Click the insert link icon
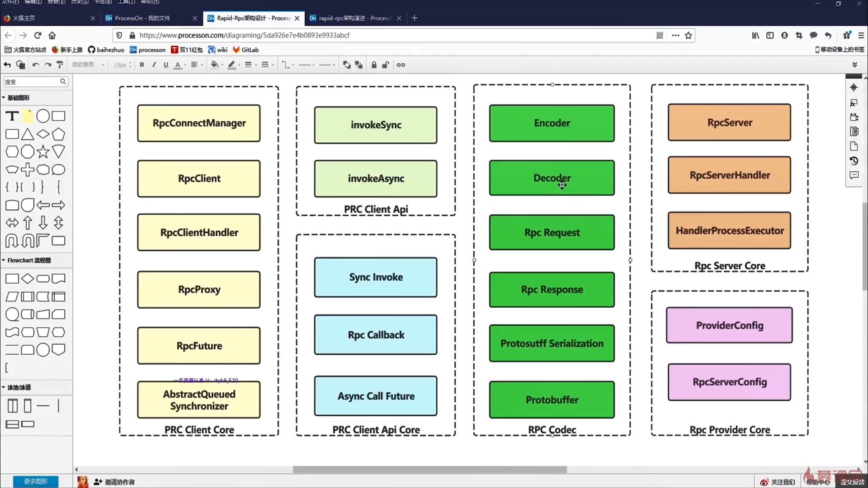This screenshot has height=488, width=868. click(401, 65)
